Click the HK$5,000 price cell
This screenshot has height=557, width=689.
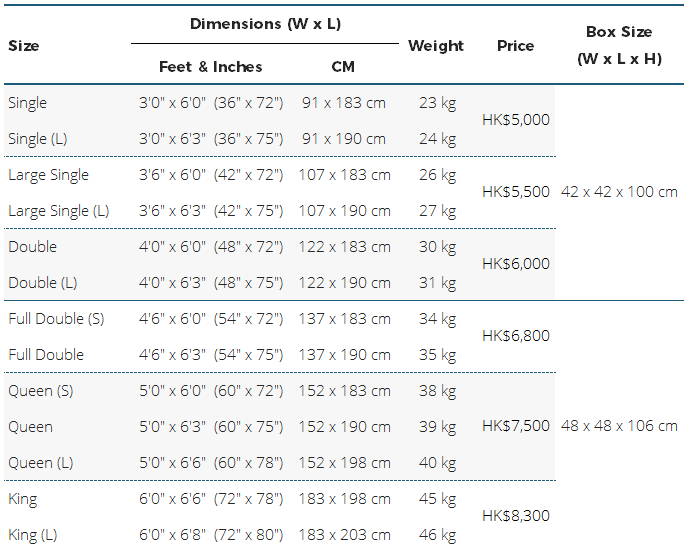pos(516,119)
